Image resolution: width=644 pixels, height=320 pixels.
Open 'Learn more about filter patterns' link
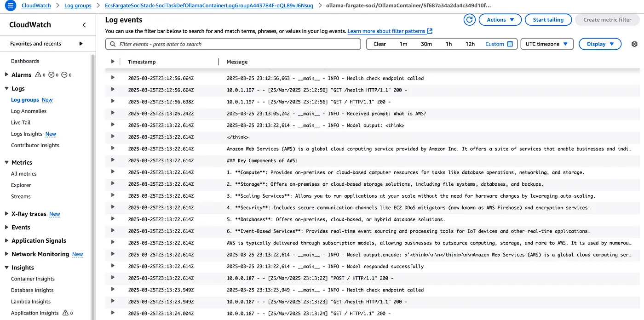(390, 31)
